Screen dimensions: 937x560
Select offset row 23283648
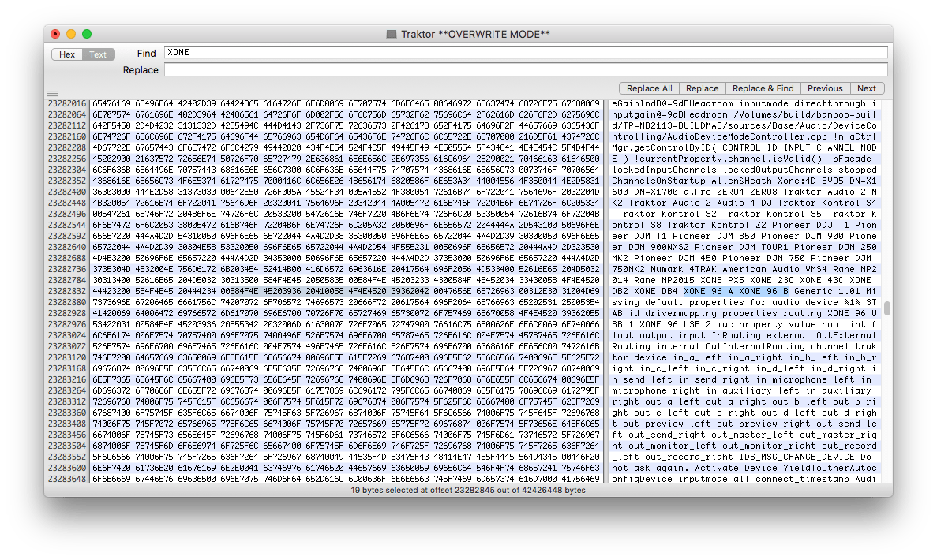tap(67, 479)
